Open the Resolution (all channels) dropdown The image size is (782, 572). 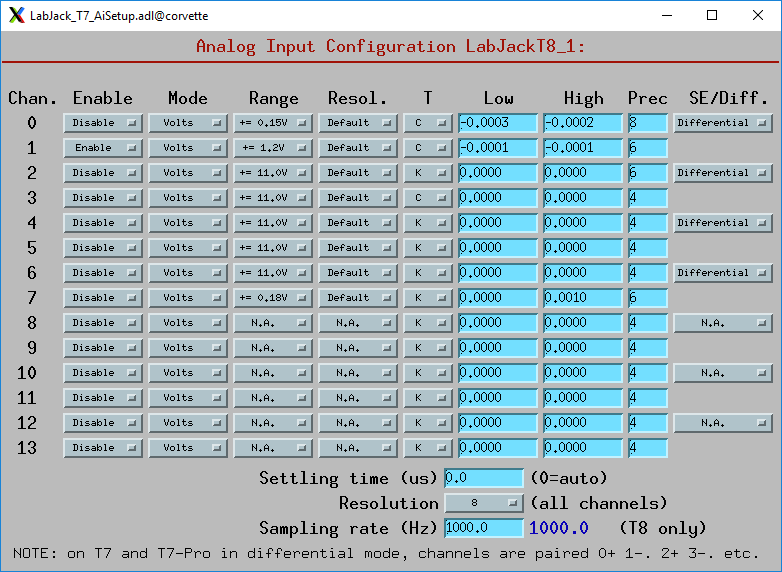[484, 503]
